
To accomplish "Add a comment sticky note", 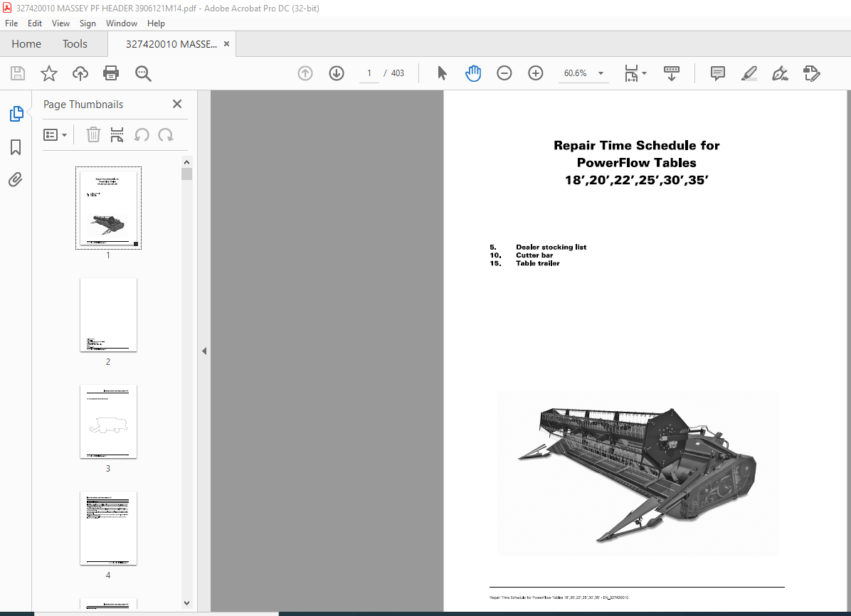I will [717, 73].
